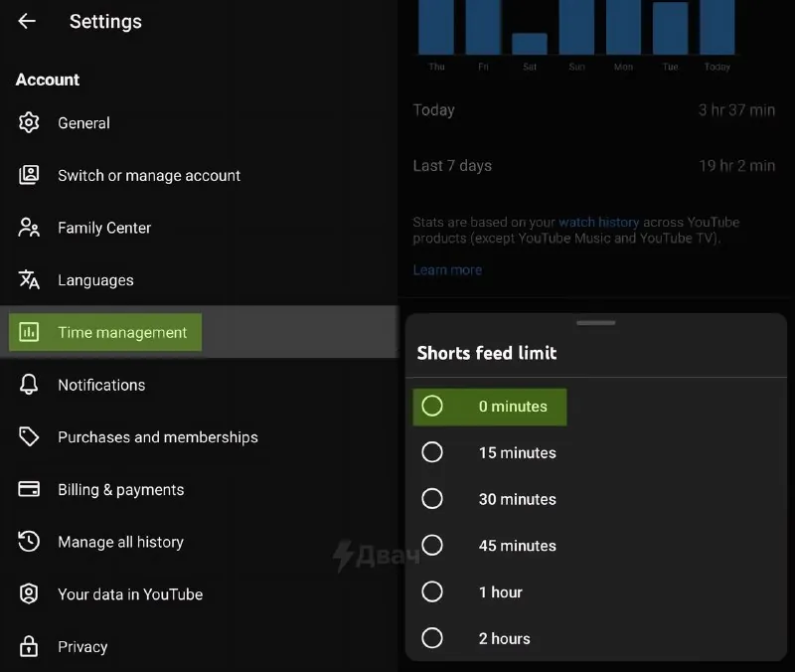The width and height of the screenshot is (795, 672).
Task: Click the Last 7 days row
Action: click(x=593, y=166)
